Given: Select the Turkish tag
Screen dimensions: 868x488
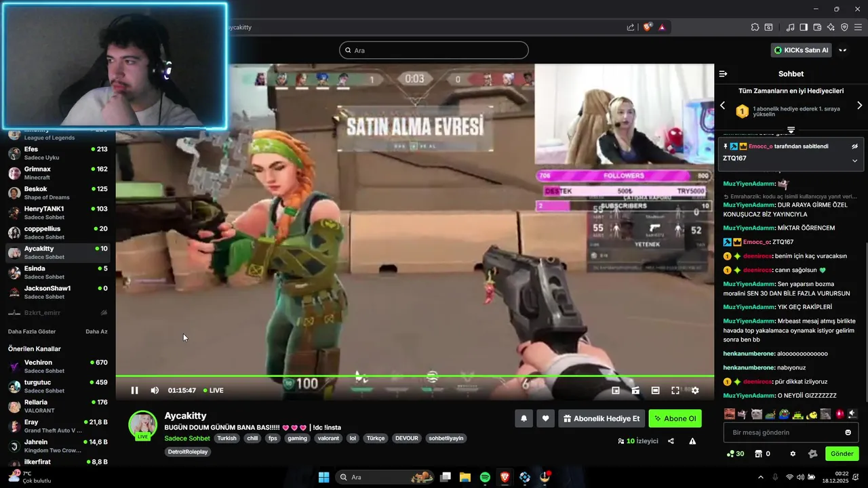Looking at the screenshot, I should coord(226,439).
